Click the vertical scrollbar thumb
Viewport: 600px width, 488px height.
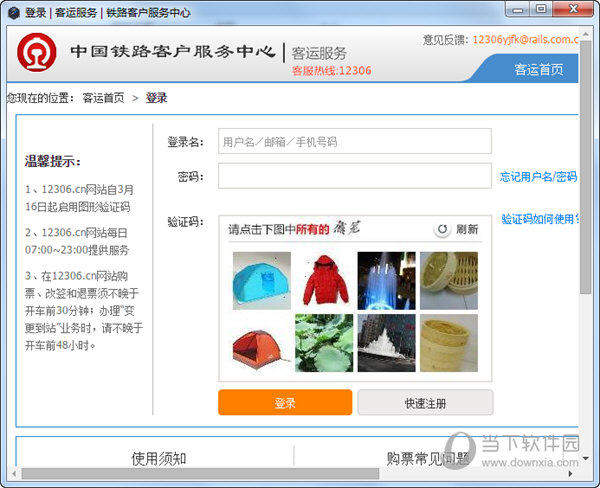[585, 166]
